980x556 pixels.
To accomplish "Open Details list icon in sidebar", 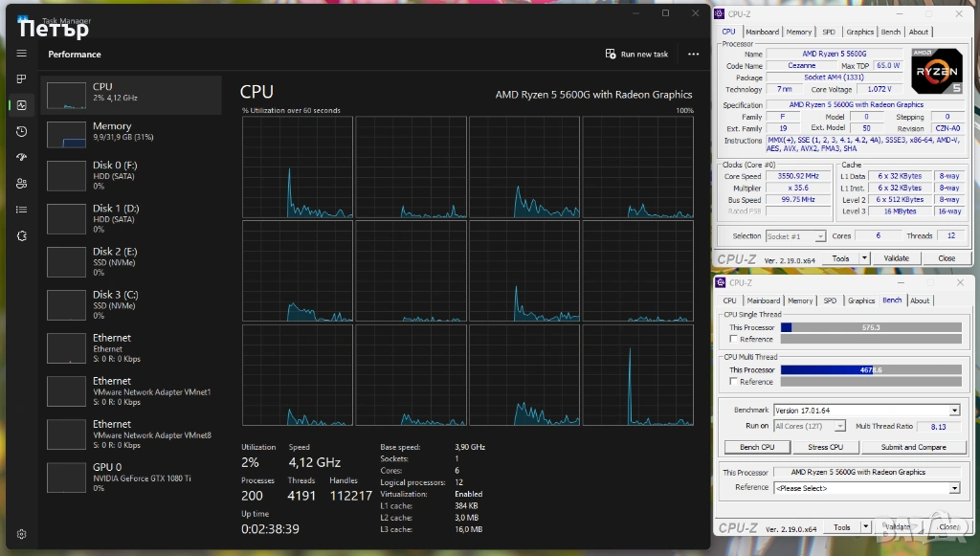I will (x=22, y=210).
